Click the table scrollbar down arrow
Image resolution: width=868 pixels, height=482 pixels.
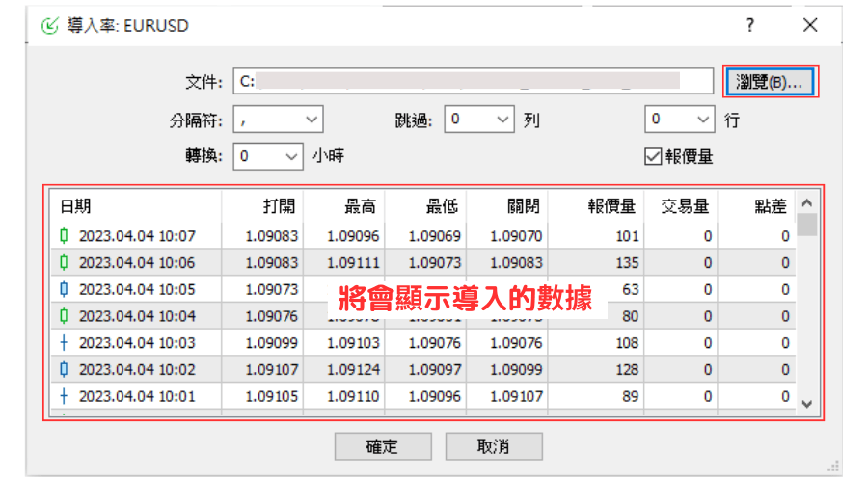click(808, 405)
